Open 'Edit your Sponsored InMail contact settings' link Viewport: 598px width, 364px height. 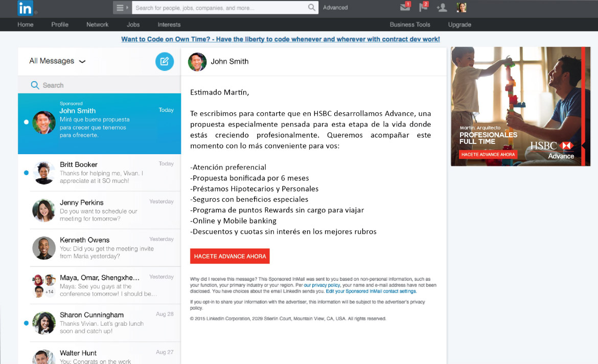[371, 292]
